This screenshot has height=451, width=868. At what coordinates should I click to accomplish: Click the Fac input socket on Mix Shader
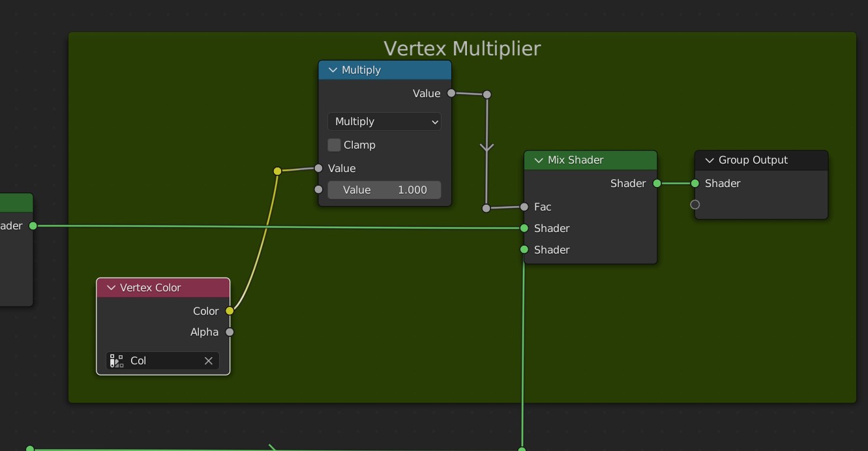pos(524,207)
